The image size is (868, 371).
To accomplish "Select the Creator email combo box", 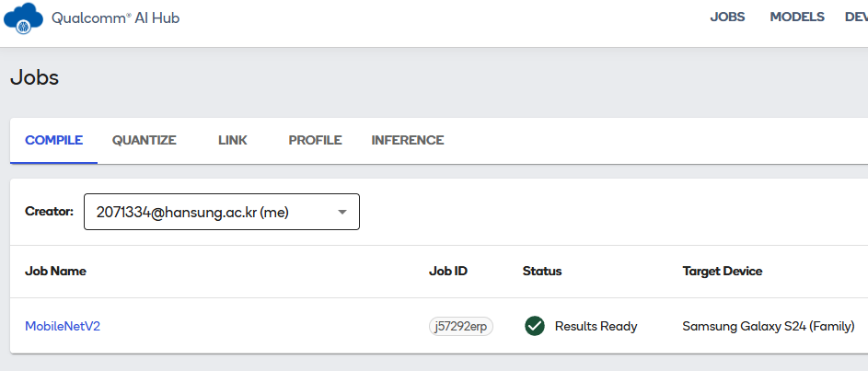I will [222, 212].
